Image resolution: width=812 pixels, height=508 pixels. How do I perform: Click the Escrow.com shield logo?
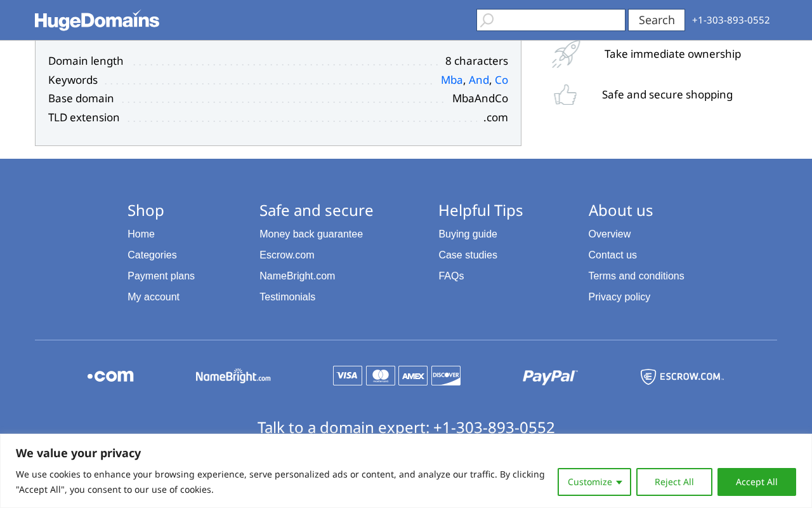[x=682, y=377]
